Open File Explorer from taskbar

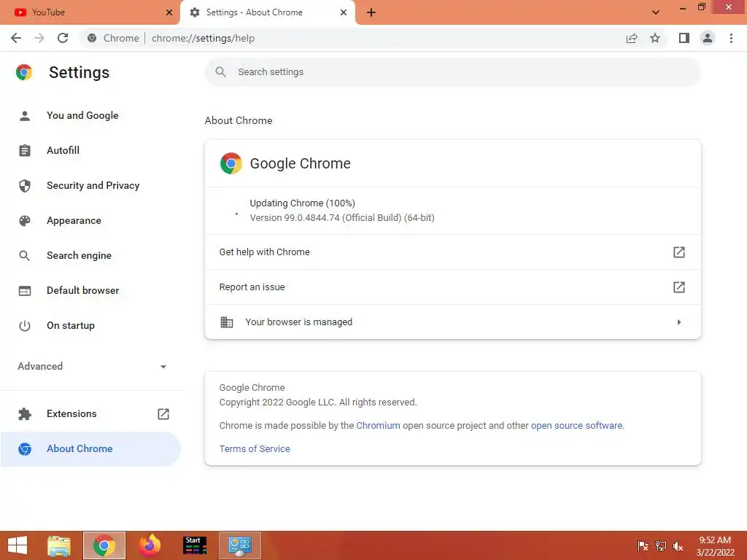point(59,545)
